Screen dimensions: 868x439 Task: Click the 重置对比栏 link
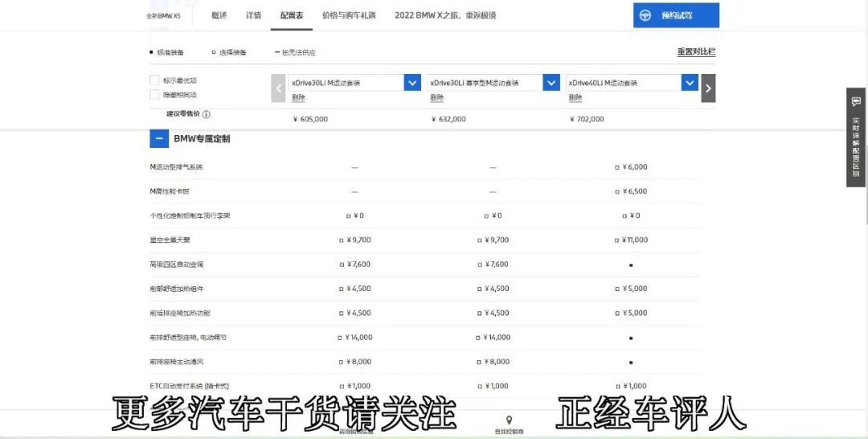(x=696, y=52)
